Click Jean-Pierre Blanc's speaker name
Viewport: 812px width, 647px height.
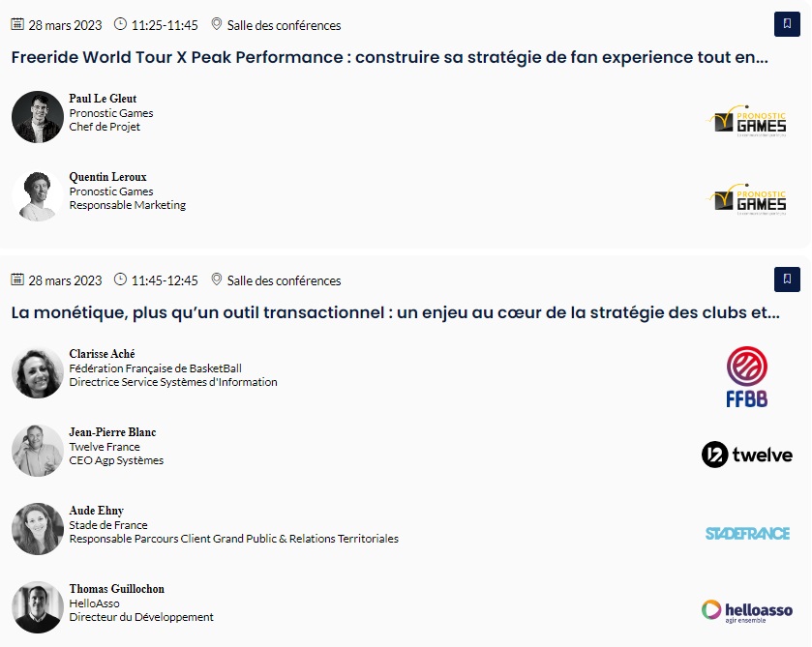coord(112,432)
